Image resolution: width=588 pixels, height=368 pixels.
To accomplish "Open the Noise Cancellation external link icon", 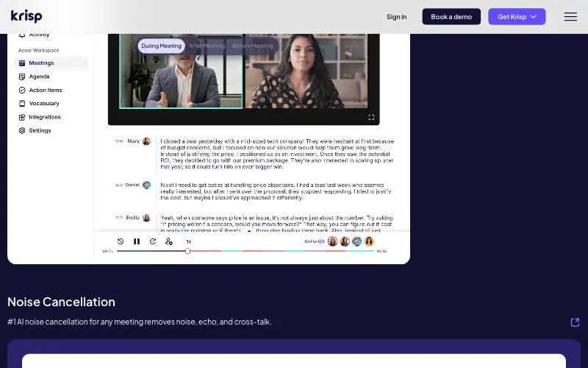I will pyautogui.click(x=575, y=322).
